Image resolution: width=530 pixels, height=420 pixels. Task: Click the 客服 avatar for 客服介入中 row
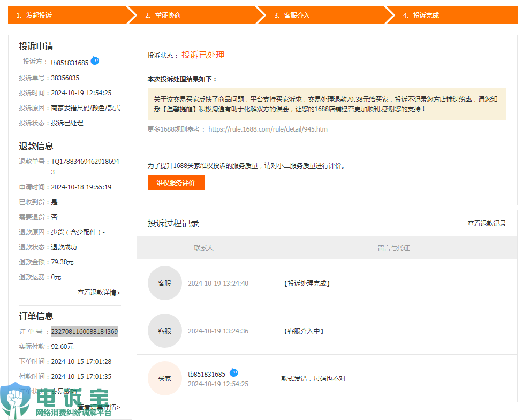pyautogui.click(x=164, y=331)
